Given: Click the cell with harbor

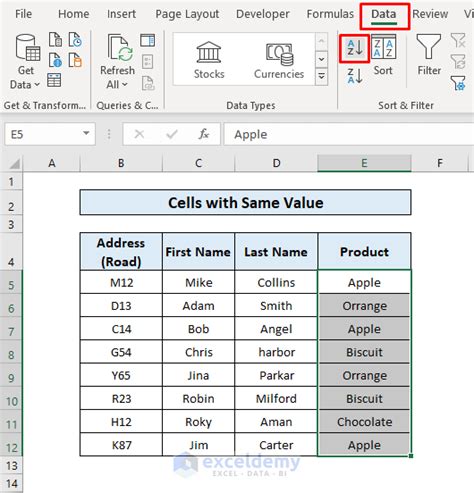Looking at the screenshot, I should pos(276,352).
